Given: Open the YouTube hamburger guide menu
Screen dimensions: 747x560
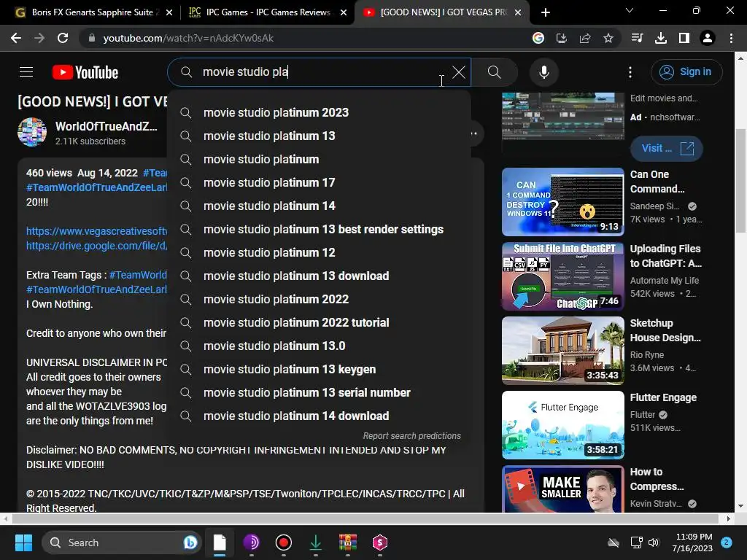Looking at the screenshot, I should (26, 72).
